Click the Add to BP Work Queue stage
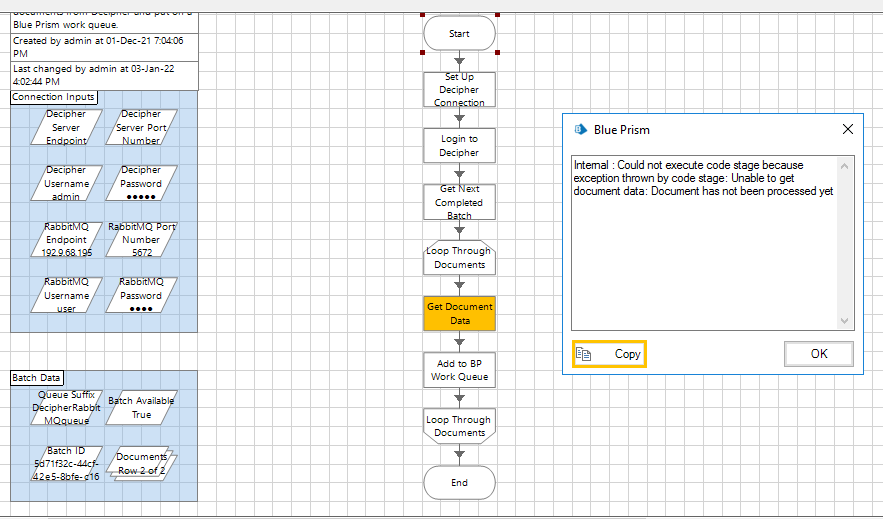This screenshot has height=519, width=883. [x=459, y=370]
